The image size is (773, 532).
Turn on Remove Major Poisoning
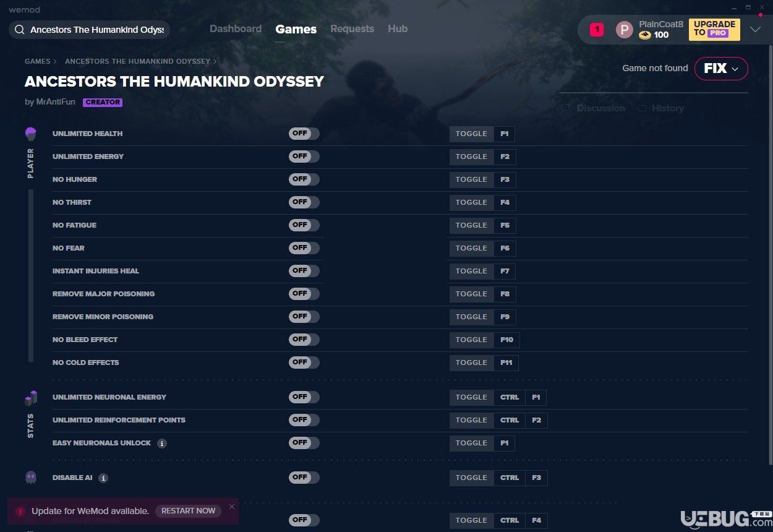click(304, 294)
